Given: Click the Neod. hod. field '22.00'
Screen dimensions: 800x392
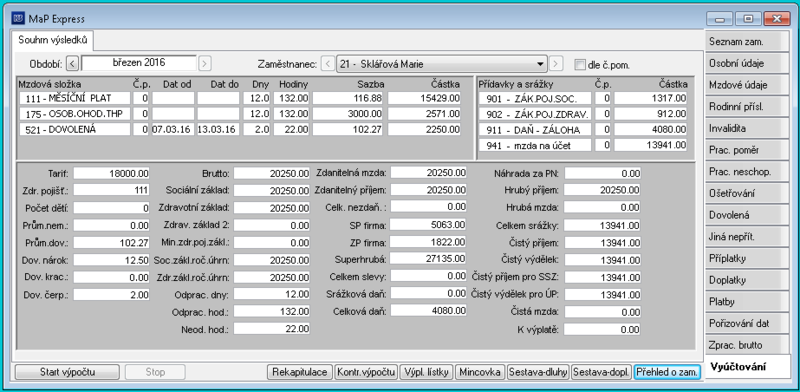Looking at the screenshot, I should [271, 329].
